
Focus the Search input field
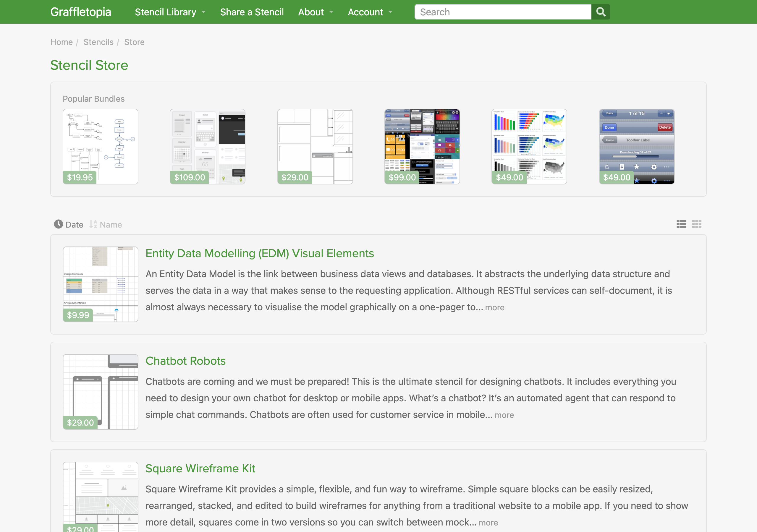pos(503,12)
